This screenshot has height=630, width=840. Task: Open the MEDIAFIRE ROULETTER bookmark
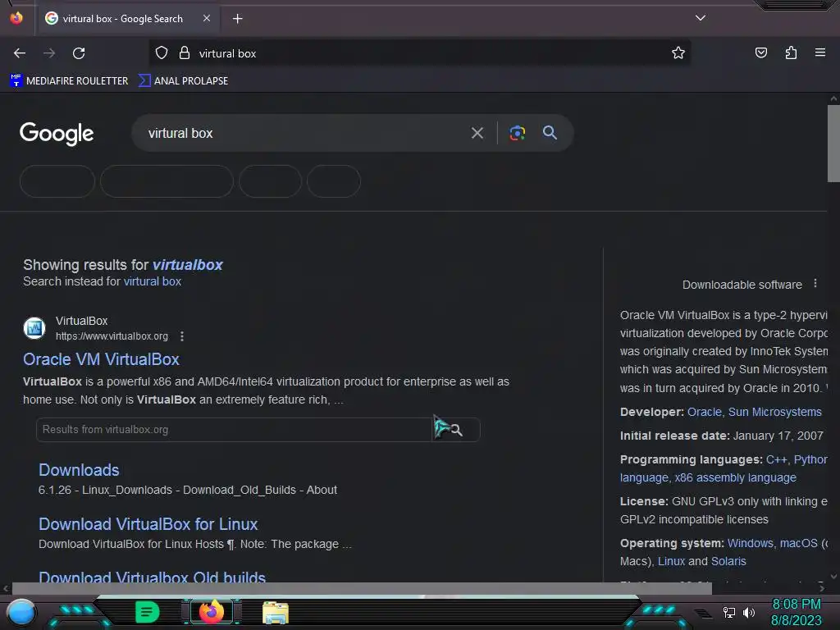click(69, 81)
